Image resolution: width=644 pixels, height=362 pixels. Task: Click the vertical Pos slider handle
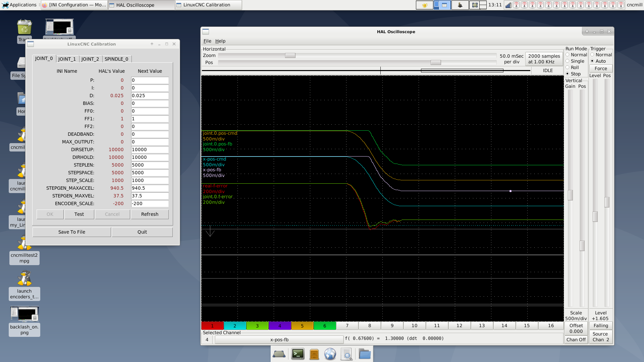(x=582, y=246)
